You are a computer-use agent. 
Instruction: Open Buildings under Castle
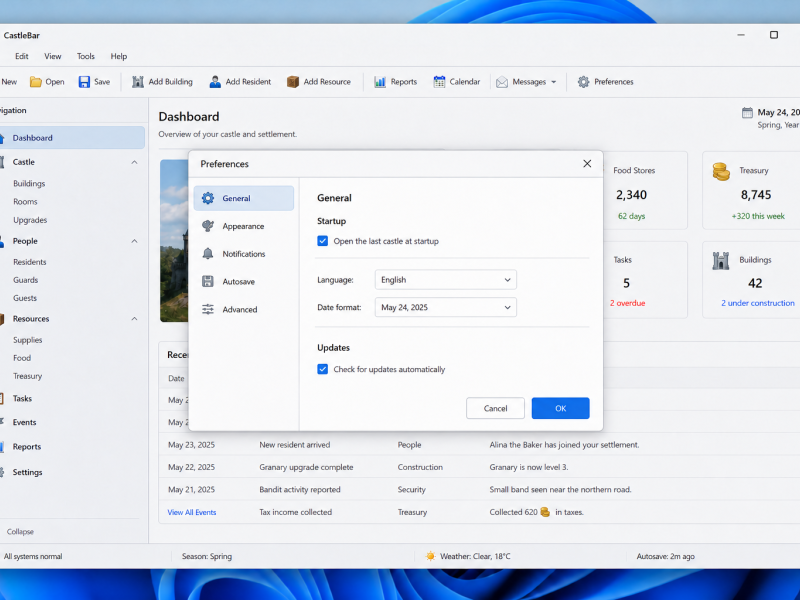(29, 184)
